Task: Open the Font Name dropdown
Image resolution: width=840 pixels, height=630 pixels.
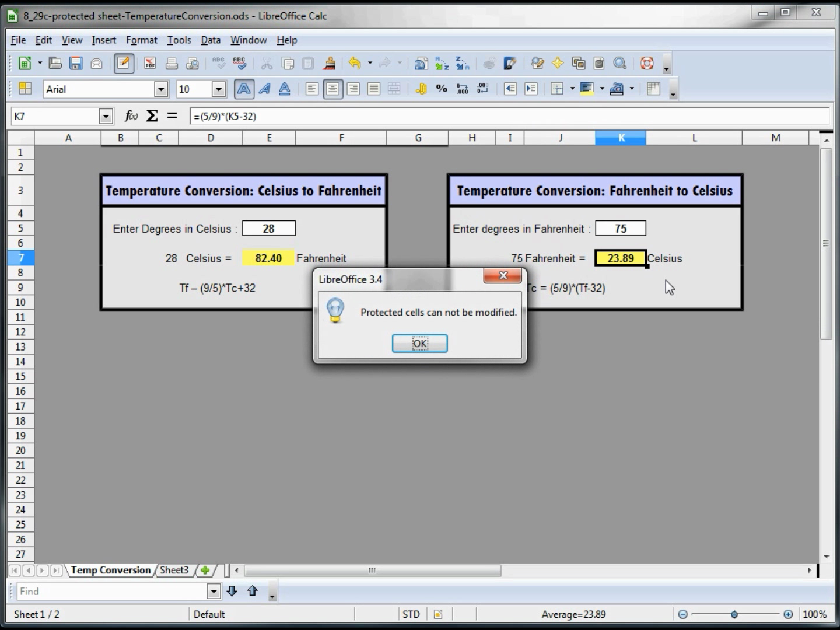Action: (x=161, y=89)
